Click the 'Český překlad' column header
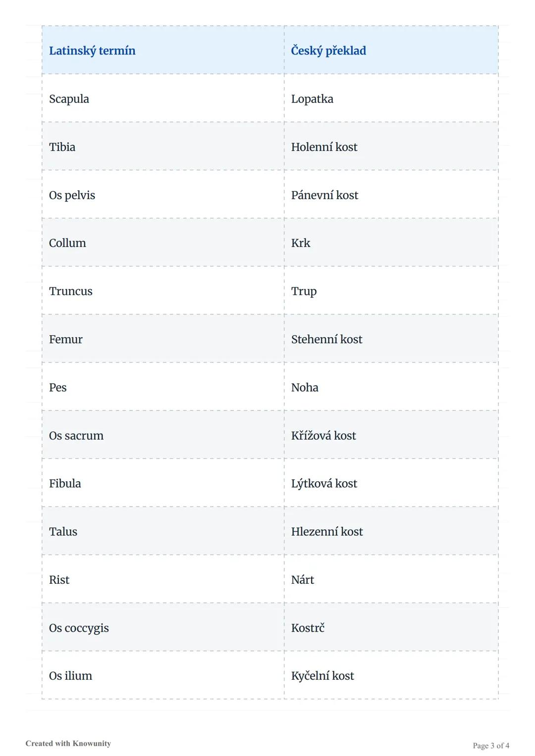Image resolution: width=535 pixels, height=756 pixels. (x=328, y=50)
